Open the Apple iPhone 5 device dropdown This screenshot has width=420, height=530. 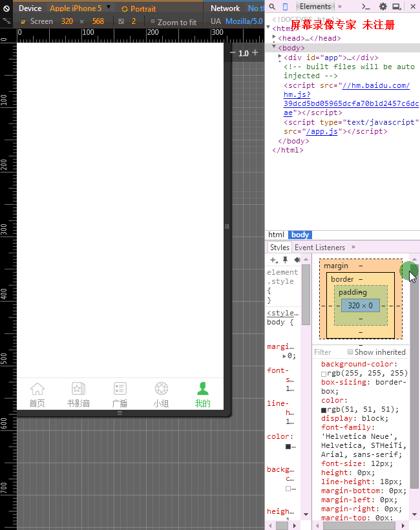pos(80,8)
